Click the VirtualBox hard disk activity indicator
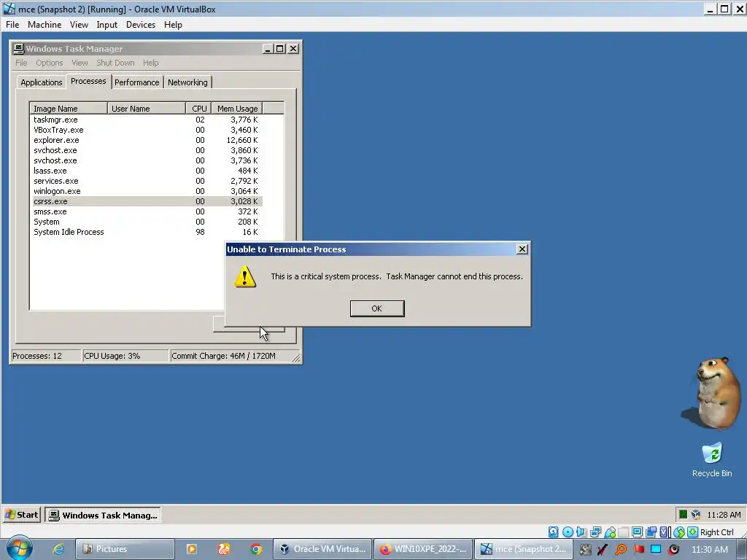The height and width of the screenshot is (560, 747). click(x=553, y=532)
